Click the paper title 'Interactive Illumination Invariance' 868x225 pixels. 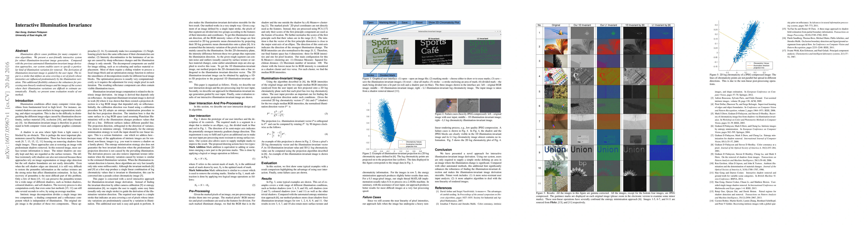(x=53, y=25)
